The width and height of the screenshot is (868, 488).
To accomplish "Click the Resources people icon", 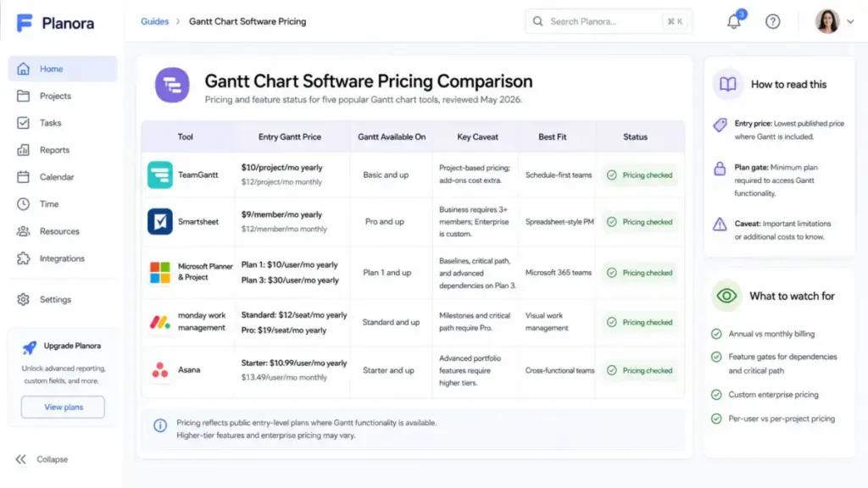I will pos(23,231).
